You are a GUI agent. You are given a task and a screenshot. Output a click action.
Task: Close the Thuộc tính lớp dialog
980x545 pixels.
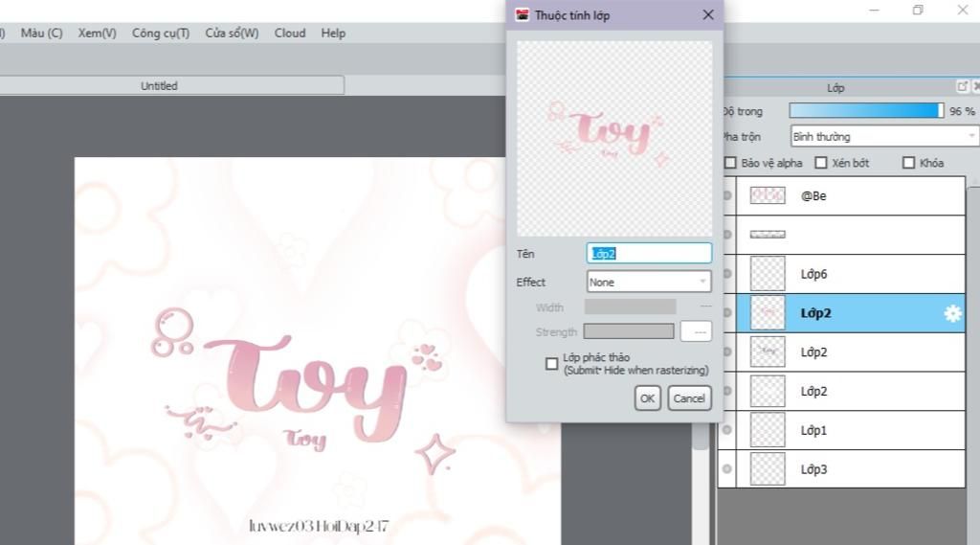[708, 15]
